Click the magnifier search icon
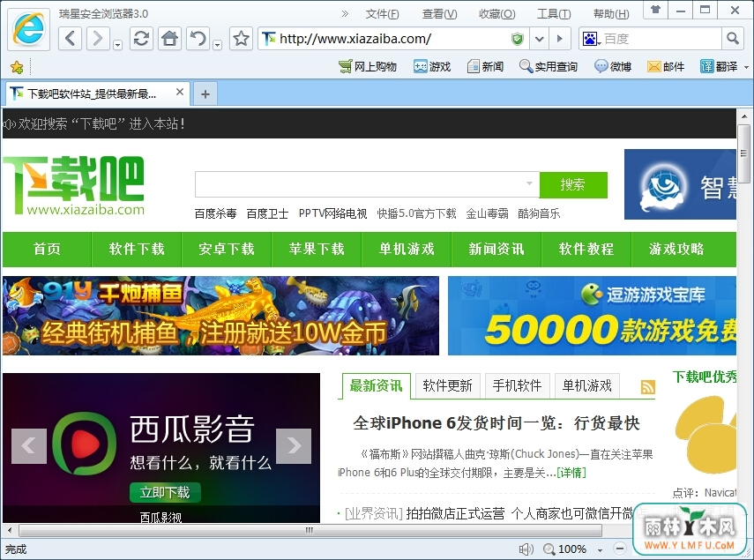 tap(732, 39)
